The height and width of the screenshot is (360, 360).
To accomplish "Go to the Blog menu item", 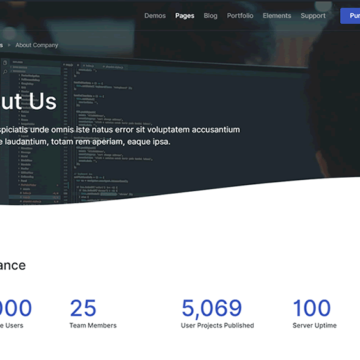I will click(210, 16).
